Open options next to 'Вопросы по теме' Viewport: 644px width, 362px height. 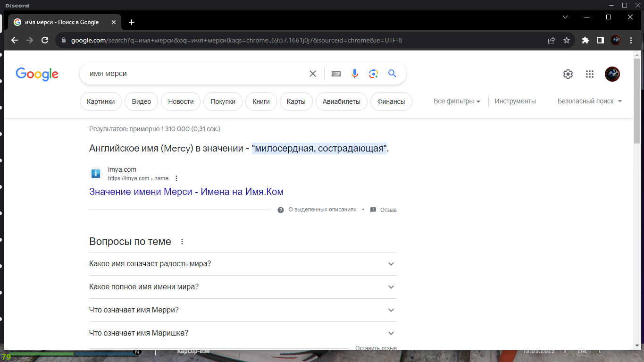point(182,242)
